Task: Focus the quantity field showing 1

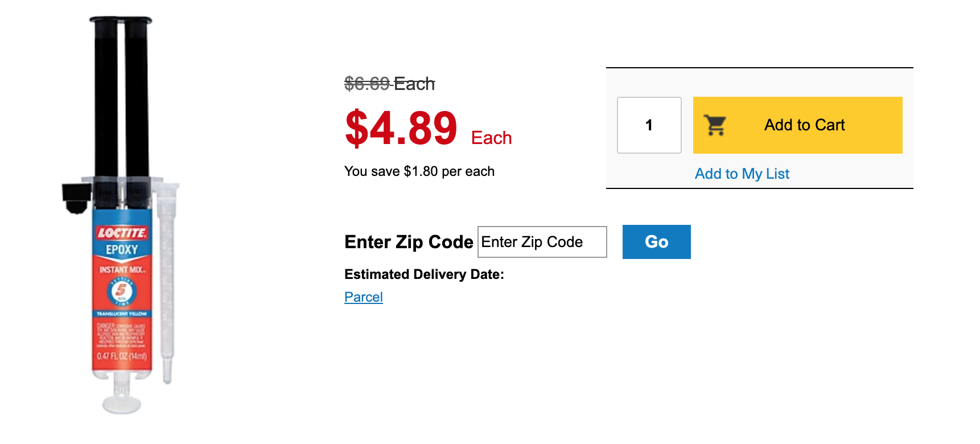Action: click(649, 125)
